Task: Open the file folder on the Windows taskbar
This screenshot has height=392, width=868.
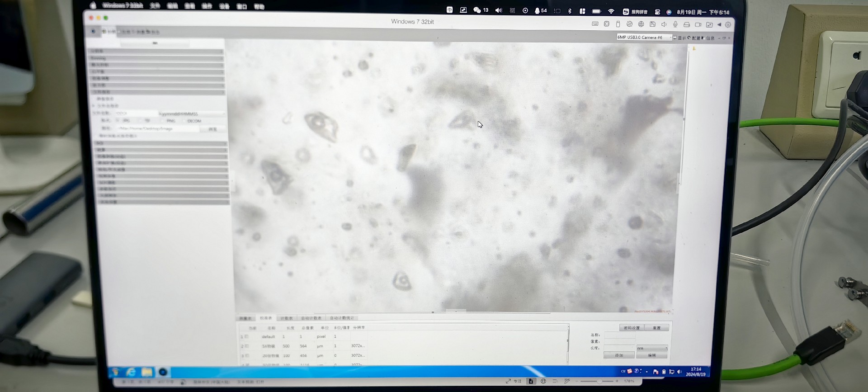Action: pos(147,372)
